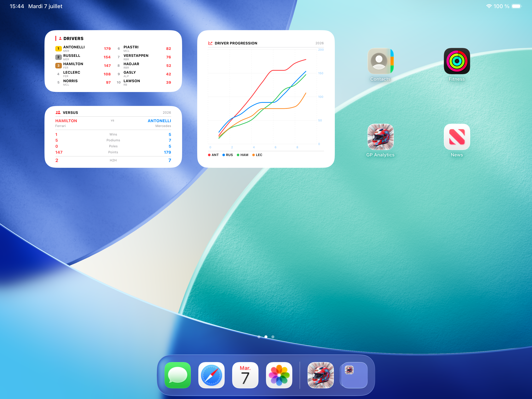Launch the Fitness app
532x399 pixels.
457,61
